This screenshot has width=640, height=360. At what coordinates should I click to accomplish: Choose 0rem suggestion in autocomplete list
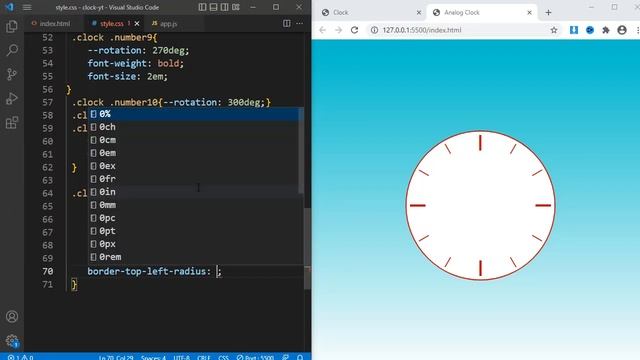click(x=194, y=257)
